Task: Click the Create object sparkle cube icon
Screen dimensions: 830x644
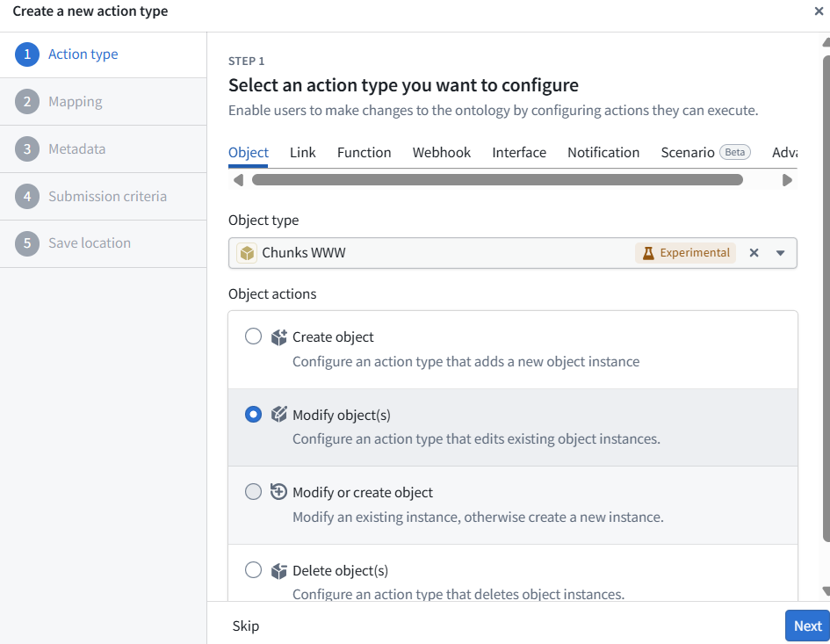Action: [279, 336]
